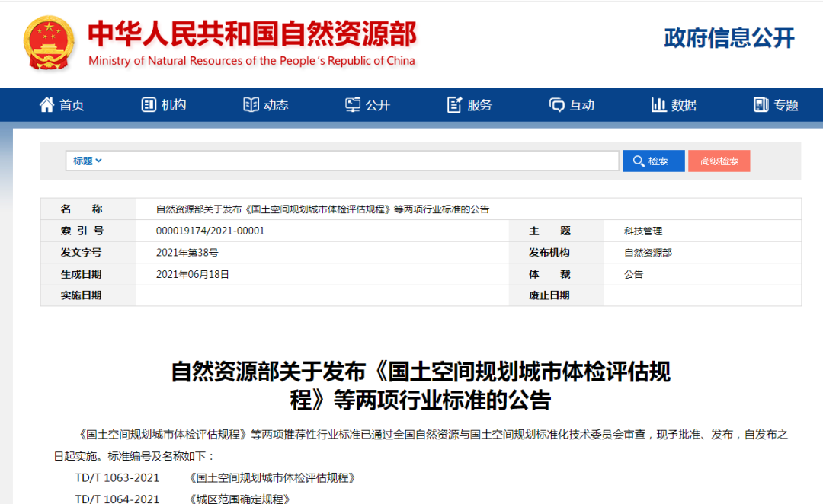Click the organization icon beside 机构

(x=149, y=105)
